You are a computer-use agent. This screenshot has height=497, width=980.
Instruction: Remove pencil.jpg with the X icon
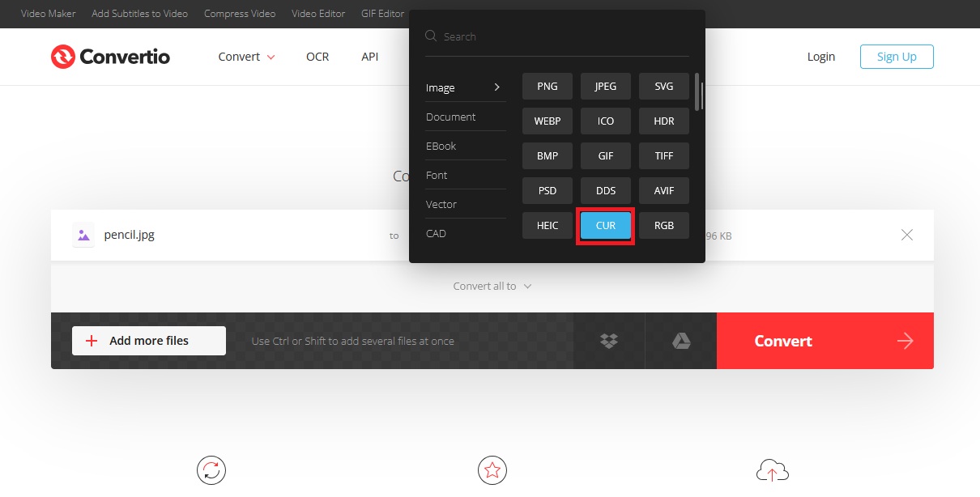pos(907,235)
